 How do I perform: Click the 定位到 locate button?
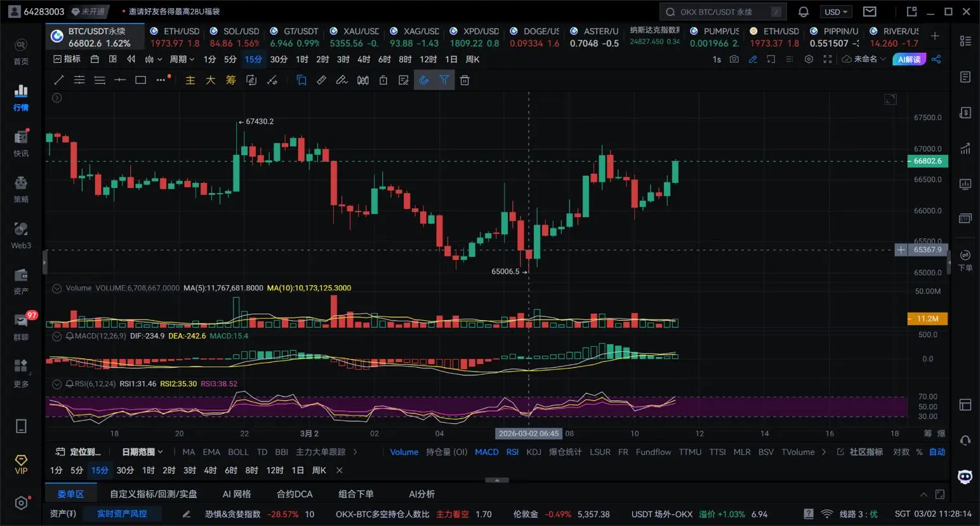[x=78, y=452]
